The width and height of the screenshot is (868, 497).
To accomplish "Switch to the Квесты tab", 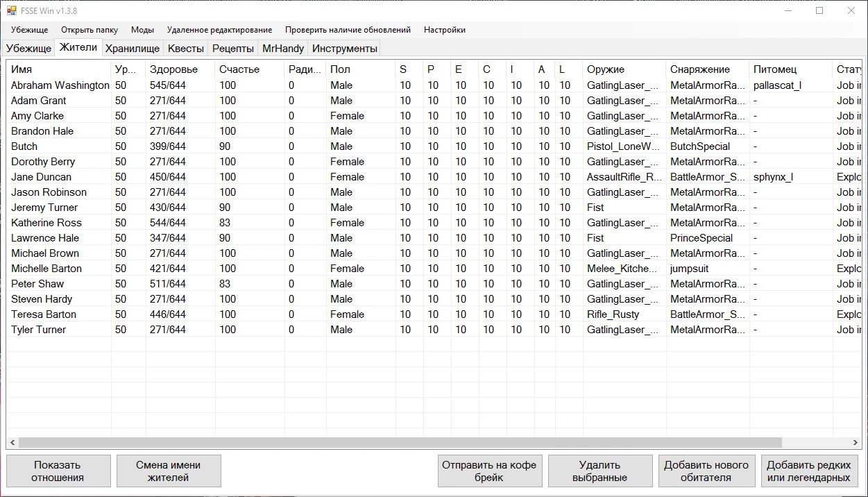I will (186, 49).
